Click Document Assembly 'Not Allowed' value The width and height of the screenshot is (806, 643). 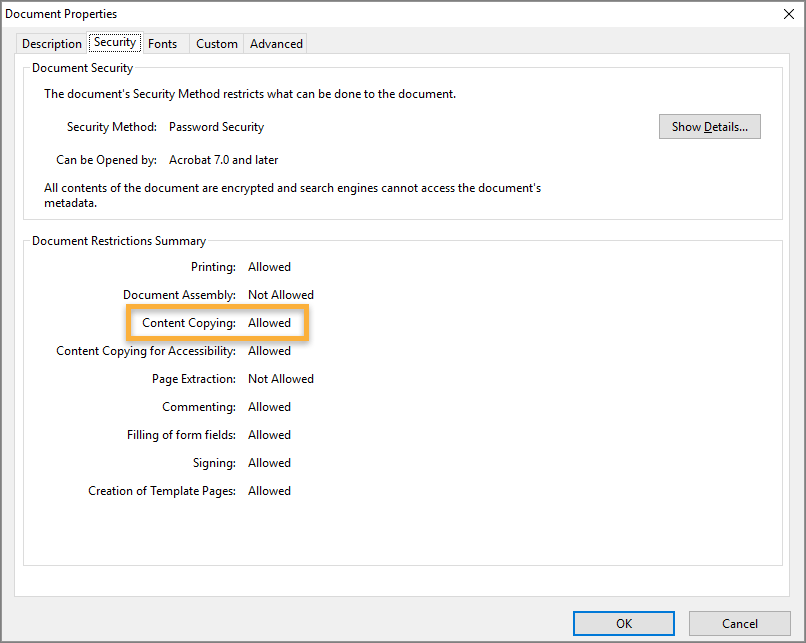click(x=281, y=295)
